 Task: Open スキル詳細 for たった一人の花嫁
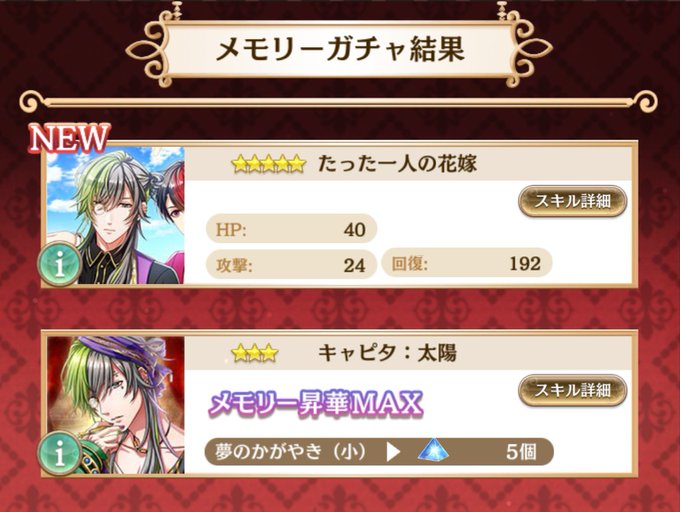point(572,201)
